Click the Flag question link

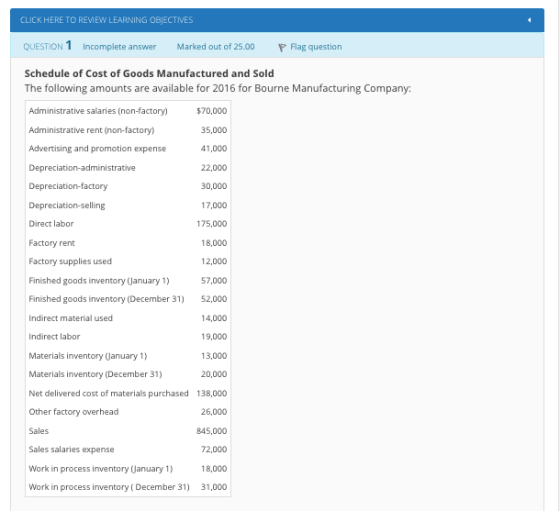coord(316,47)
